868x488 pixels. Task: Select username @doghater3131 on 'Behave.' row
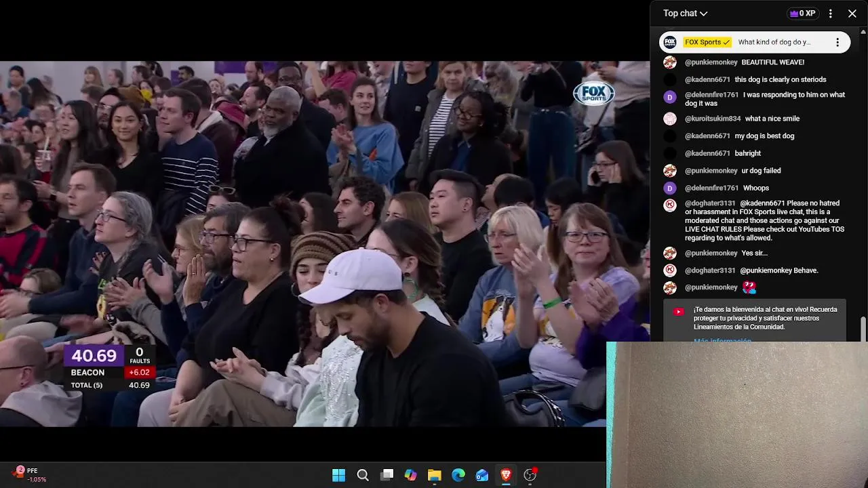(x=710, y=270)
